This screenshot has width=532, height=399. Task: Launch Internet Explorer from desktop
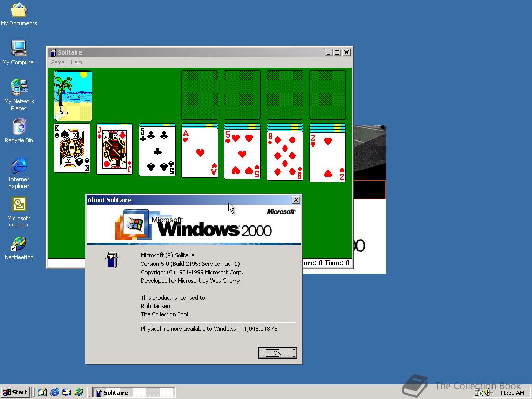(19, 173)
